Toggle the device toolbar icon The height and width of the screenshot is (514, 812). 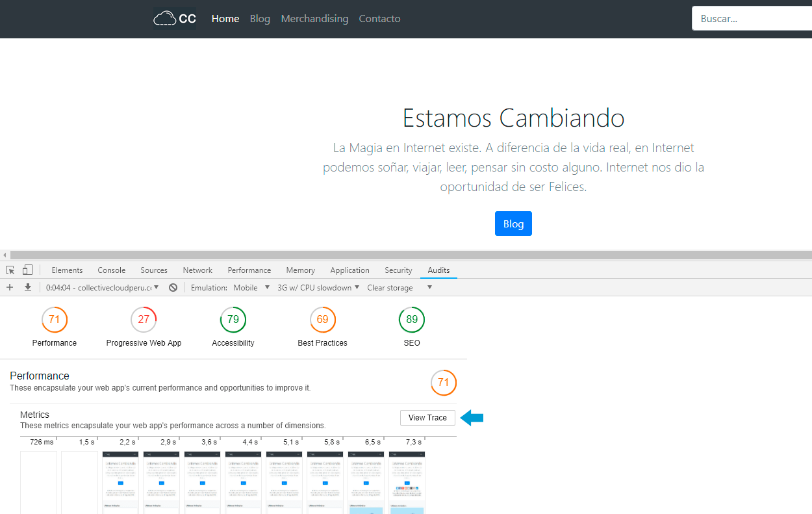coord(27,270)
